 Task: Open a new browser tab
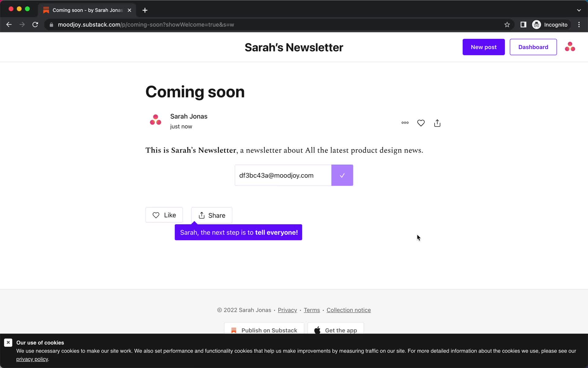click(145, 10)
